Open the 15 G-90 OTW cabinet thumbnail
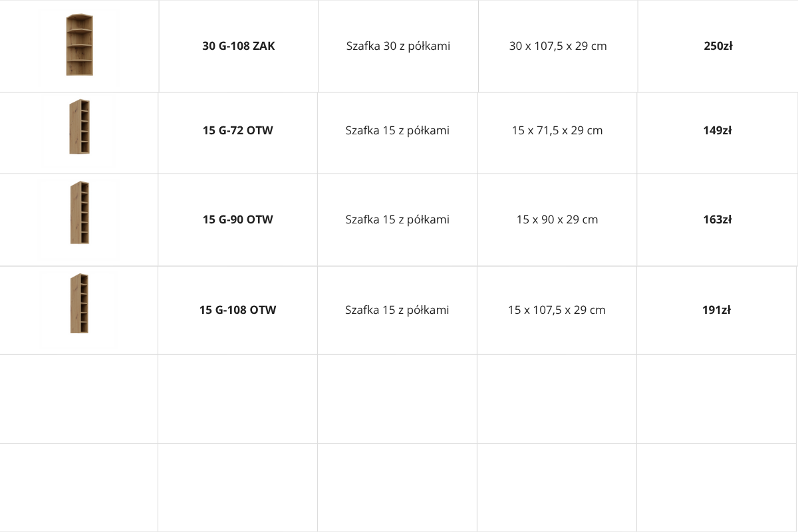The height and width of the screenshot is (532, 798). pyautogui.click(x=79, y=213)
